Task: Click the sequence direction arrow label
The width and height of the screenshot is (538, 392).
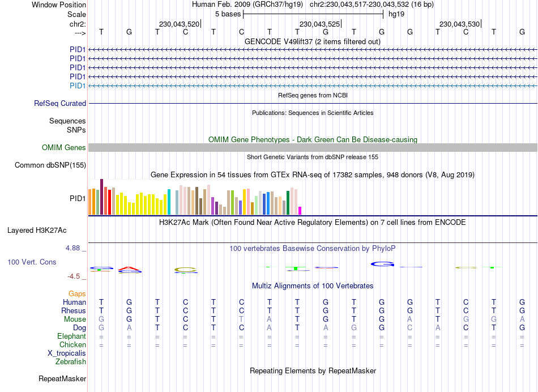Action: 80,33
